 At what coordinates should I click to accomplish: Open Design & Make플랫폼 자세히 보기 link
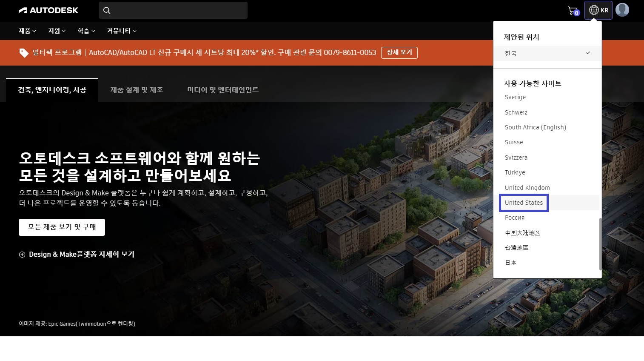82,255
